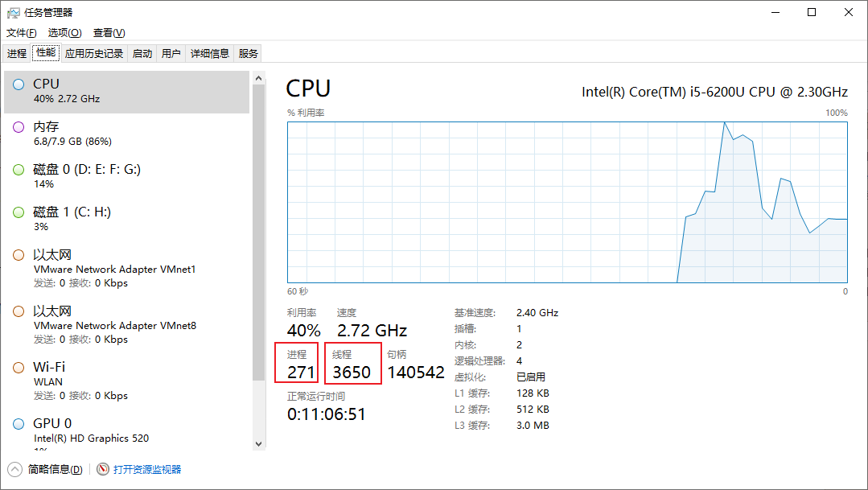Open the 选项(O) menu
The width and height of the screenshot is (868, 490).
(64, 32)
